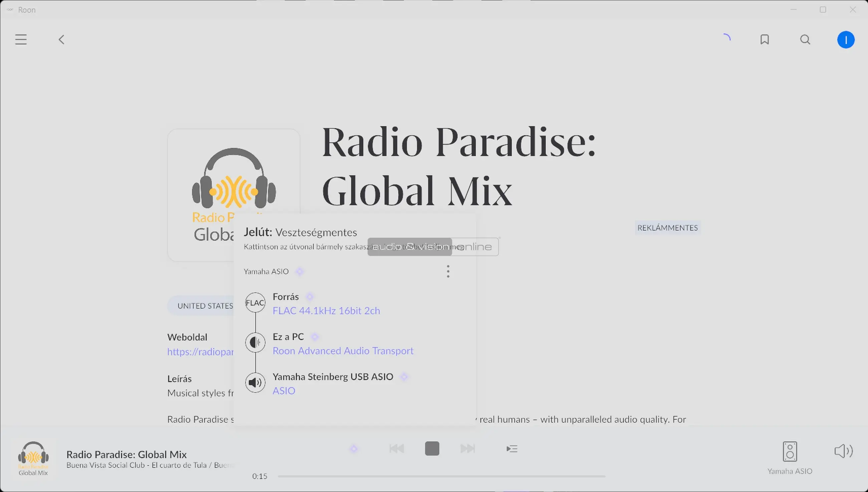Click the ASIO output link

coord(284,391)
